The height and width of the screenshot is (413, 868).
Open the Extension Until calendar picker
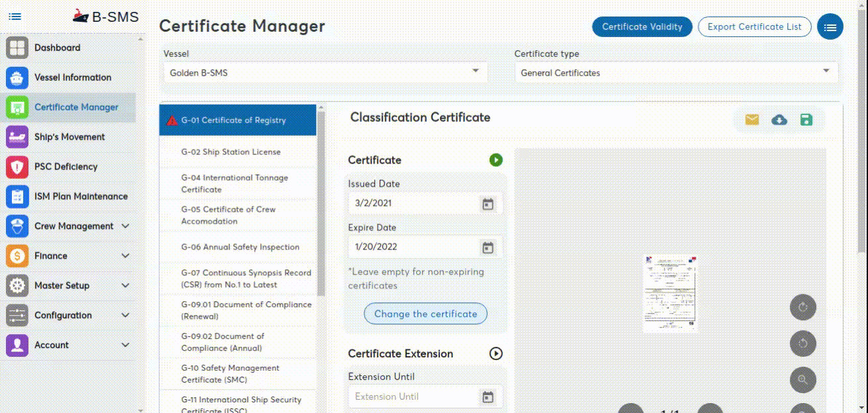pyautogui.click(x=488, y=396)
